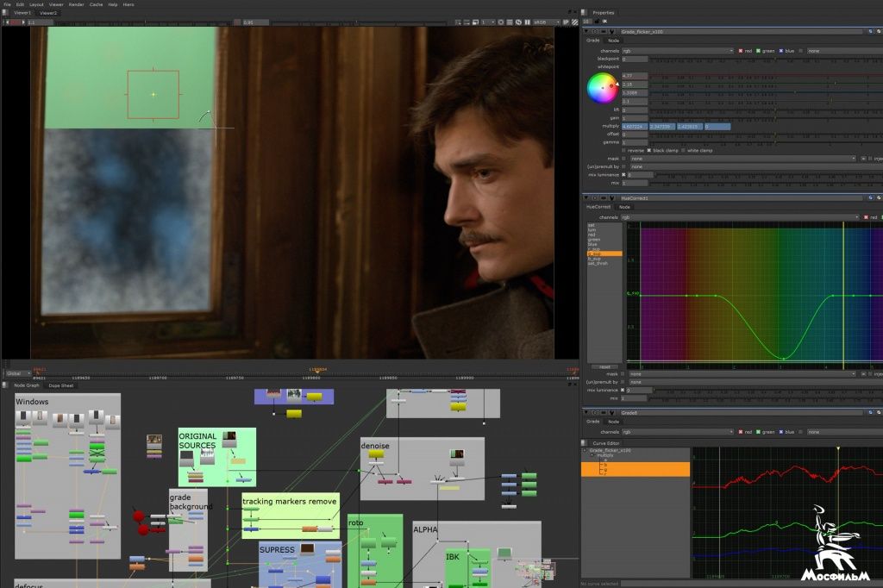Open the Viewer pane menu icon beside Viewer1 tab
Screen dimensions: 883x588
point(5,12)
